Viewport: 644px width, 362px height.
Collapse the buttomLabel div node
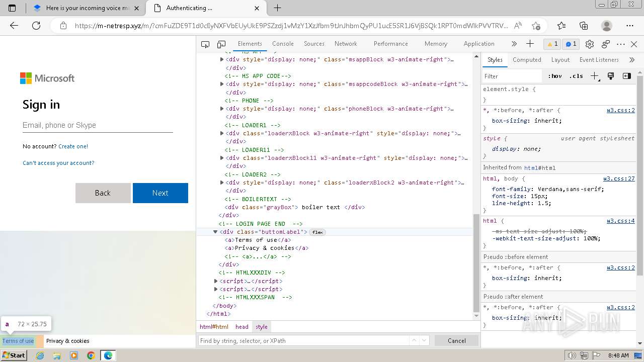click(x=215, y=232)
